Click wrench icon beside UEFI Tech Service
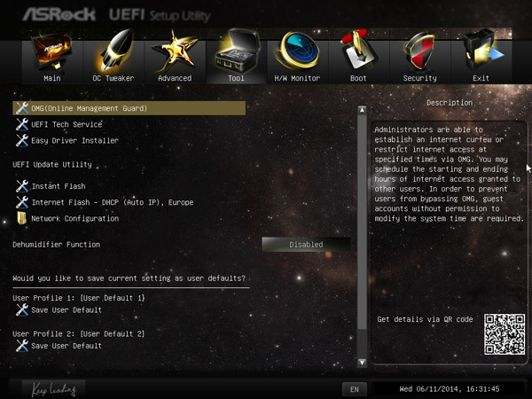532x399 pixels. click(x=22, y=124)
